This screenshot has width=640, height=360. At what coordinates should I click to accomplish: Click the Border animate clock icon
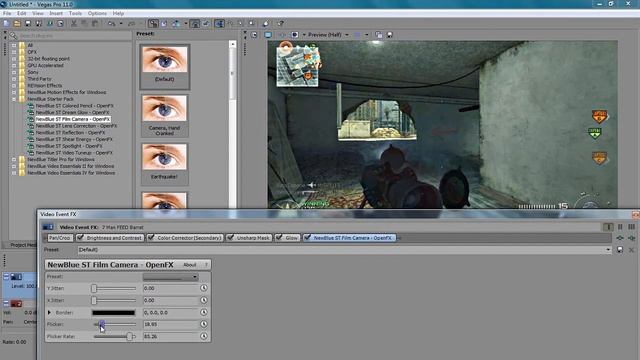pyautogui.click(x=204, y=313)
